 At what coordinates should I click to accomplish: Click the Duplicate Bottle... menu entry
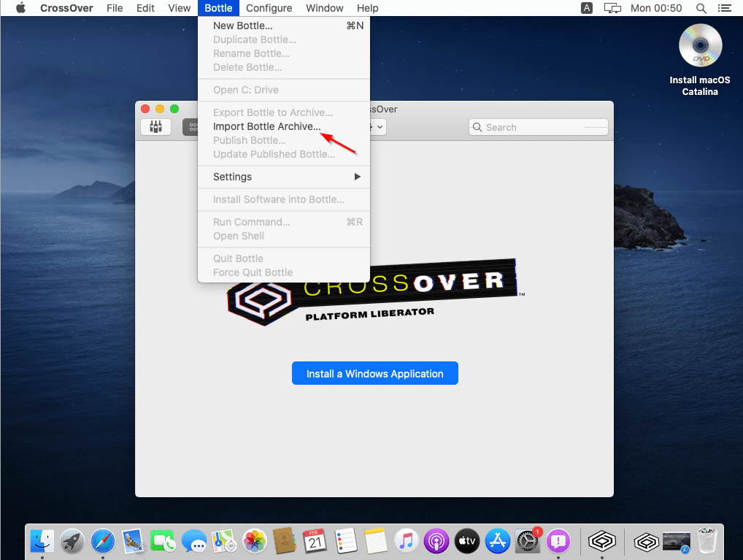tap(284, 39)
